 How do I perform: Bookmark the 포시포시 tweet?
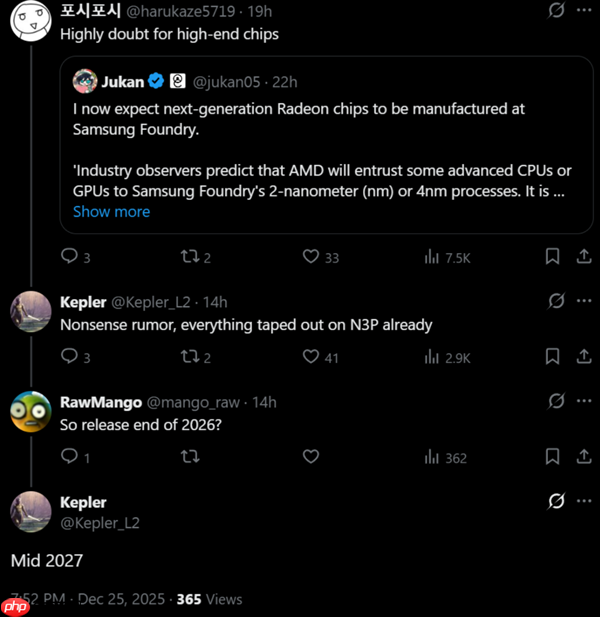[552, 257]
